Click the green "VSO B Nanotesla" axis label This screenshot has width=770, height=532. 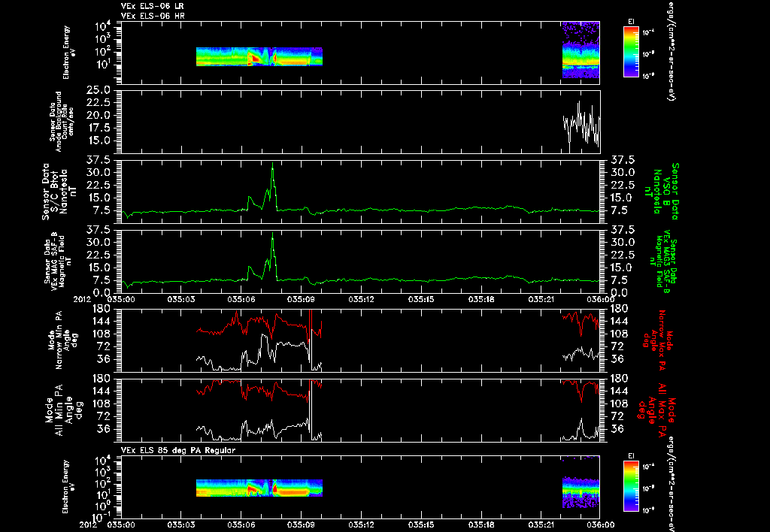[x=663, y=192]
